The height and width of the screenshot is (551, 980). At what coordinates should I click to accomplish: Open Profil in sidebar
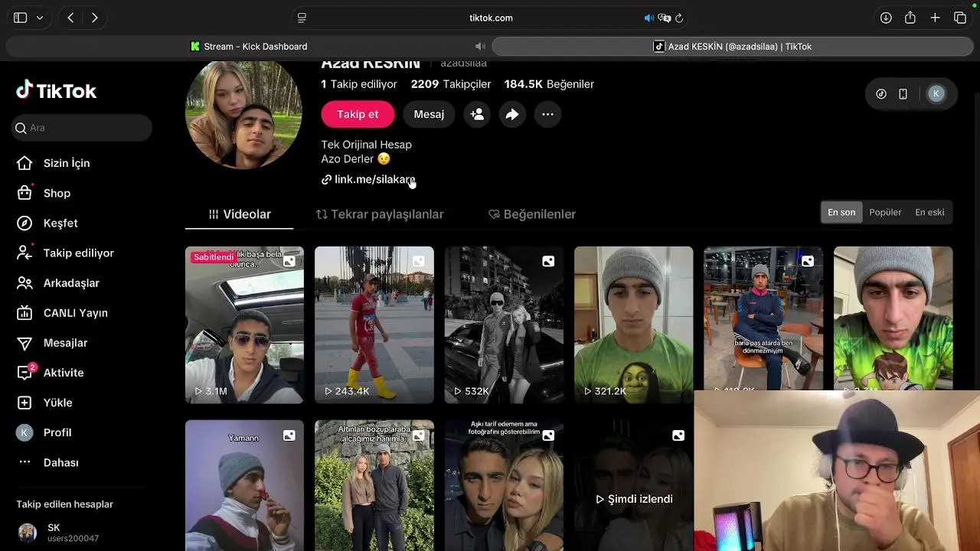44,432
